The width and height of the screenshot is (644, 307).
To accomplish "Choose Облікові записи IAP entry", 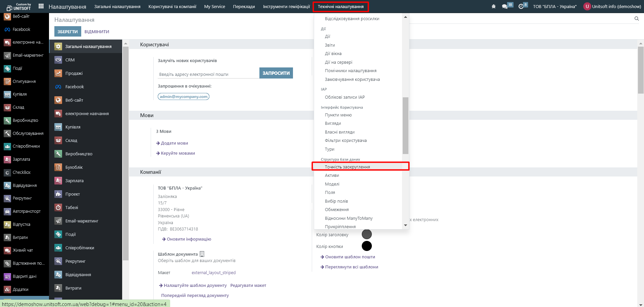I will click(358, 97).
